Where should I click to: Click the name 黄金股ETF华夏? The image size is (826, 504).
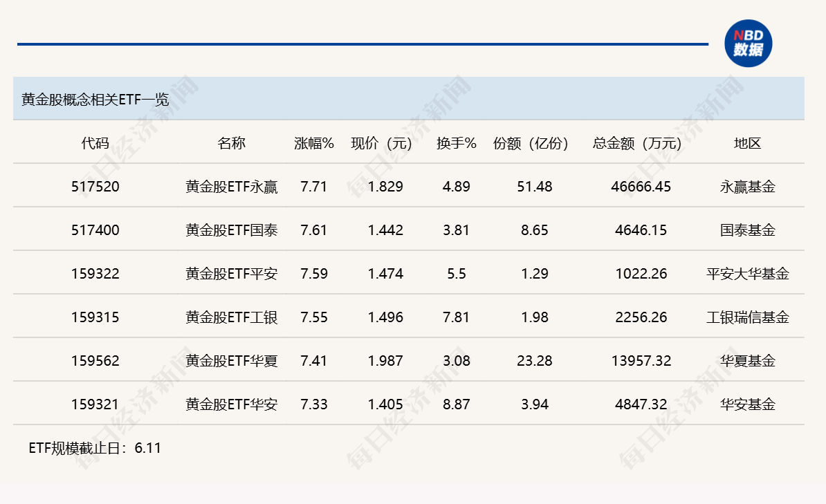coord(231,361)
